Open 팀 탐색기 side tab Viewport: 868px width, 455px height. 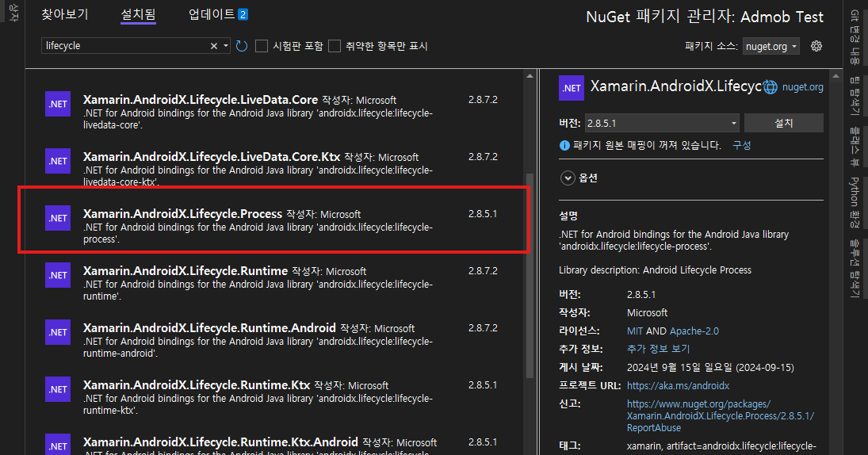[x=855, y=95]
